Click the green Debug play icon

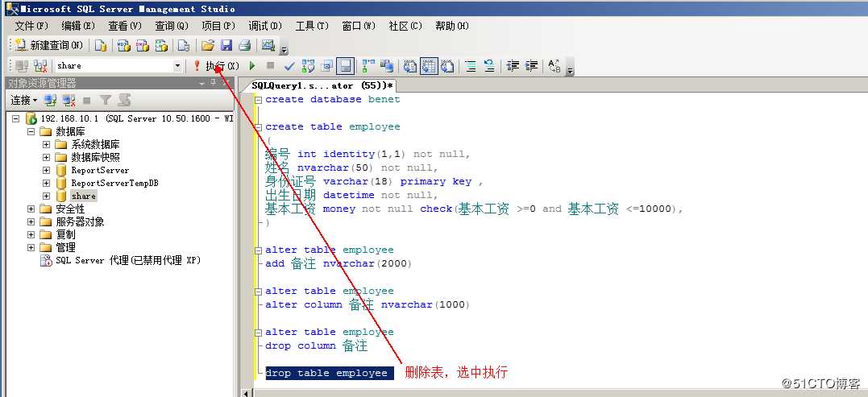point(252,66)
